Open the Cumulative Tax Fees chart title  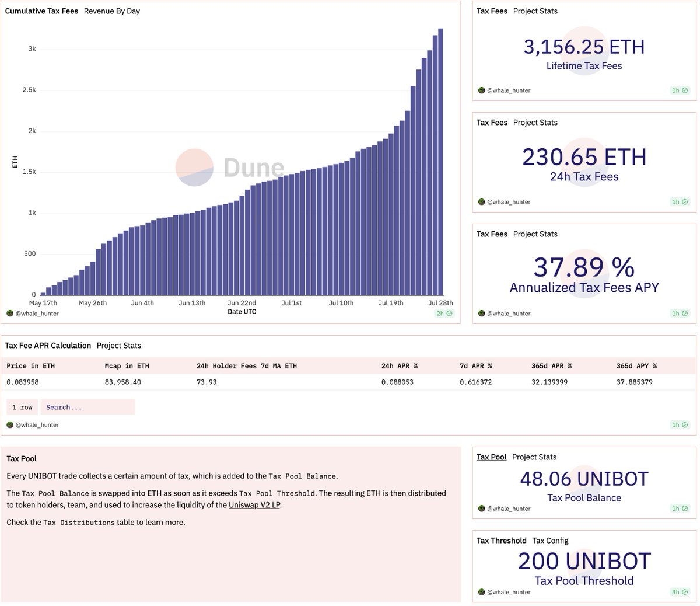click(41, 11)
